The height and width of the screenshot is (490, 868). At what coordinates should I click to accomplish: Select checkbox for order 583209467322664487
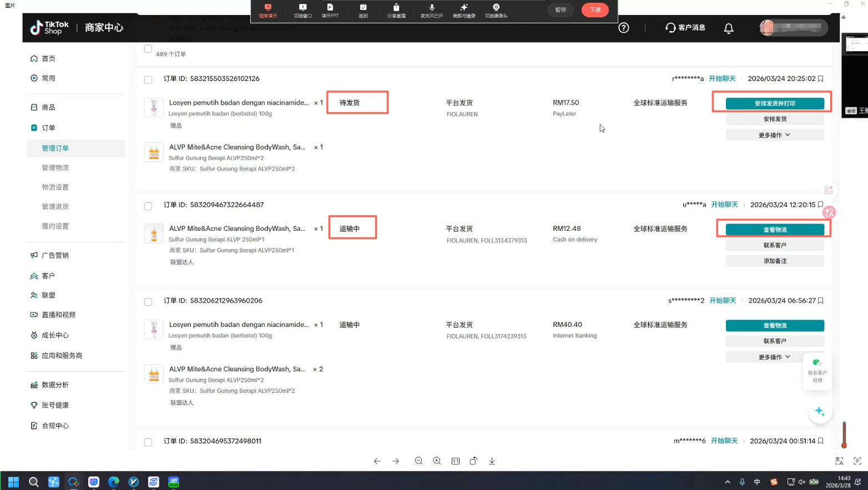point(148,206)
